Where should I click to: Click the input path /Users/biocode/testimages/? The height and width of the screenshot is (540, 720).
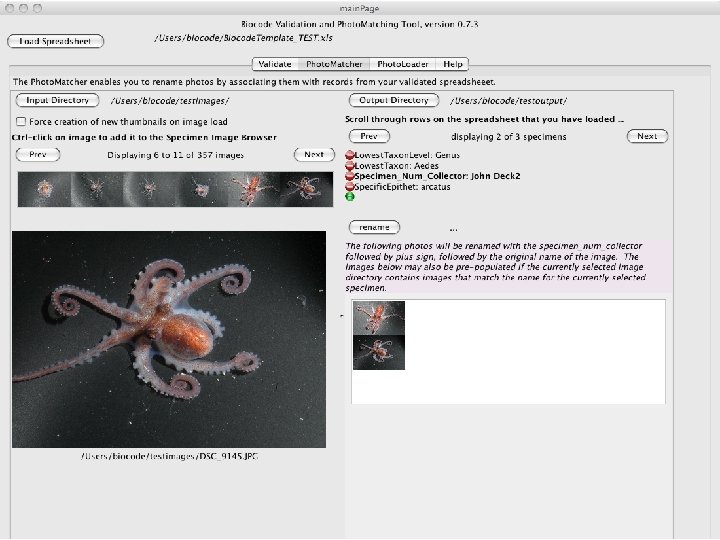pos(169,101)
